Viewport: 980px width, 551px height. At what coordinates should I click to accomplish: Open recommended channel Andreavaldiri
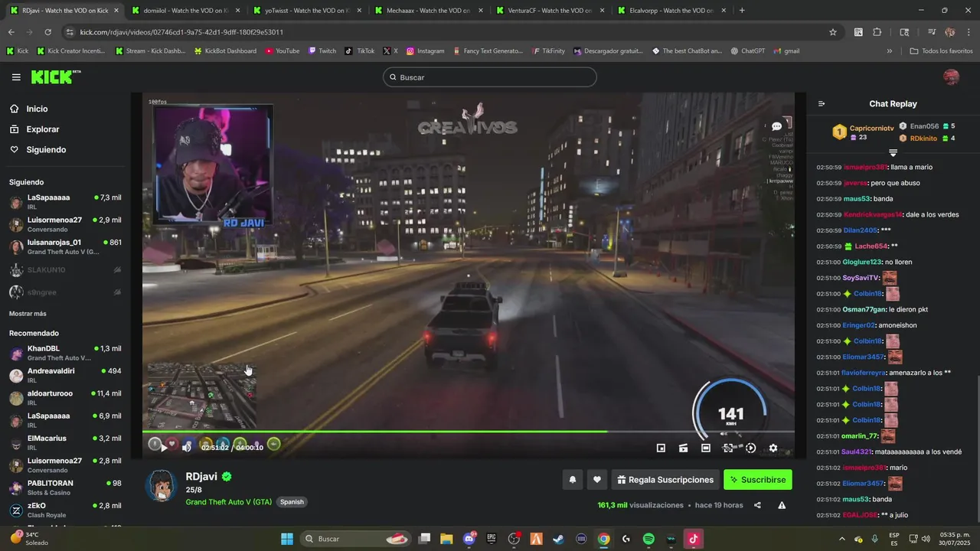[65, 375]
